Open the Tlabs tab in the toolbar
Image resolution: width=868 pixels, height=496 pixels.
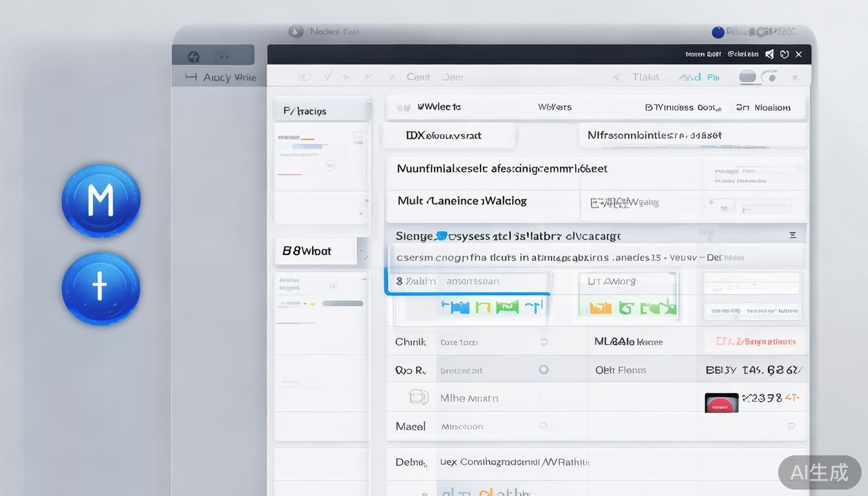pos(645,77)
